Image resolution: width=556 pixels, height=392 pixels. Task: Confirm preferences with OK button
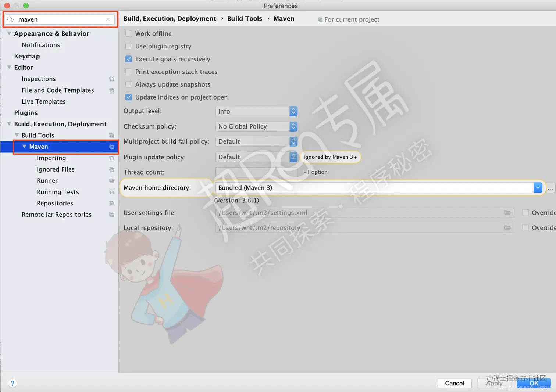[x=534, y=383]
